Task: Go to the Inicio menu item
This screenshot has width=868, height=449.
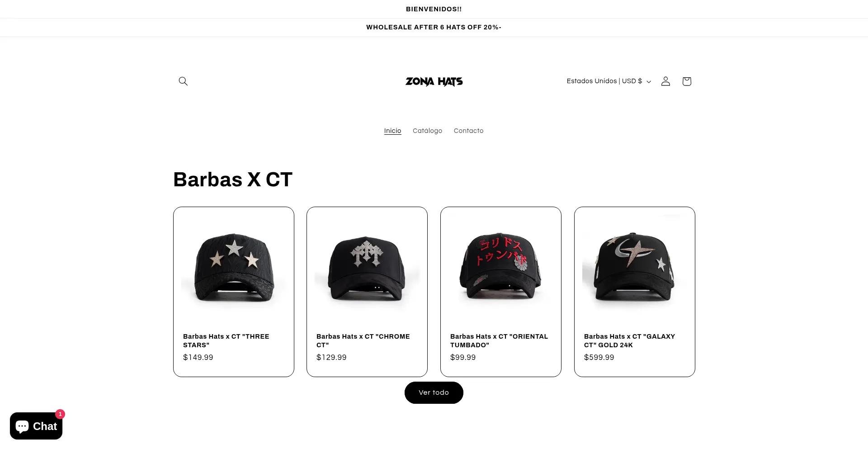Action: tap(392, 131)
